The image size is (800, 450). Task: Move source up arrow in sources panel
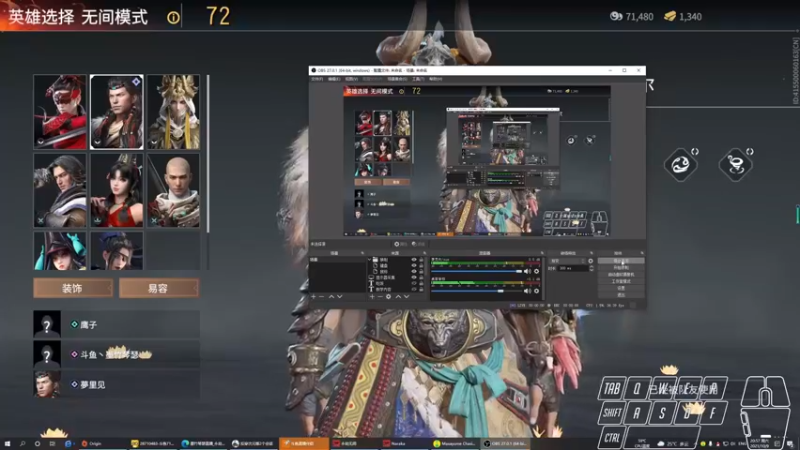click(x=398, y=296)
